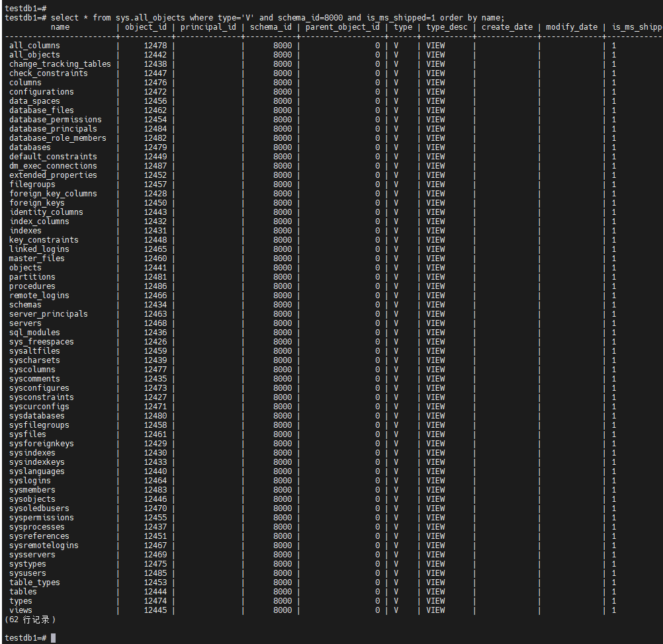Click object_id 12445 for views row

(x=155, y=610)
